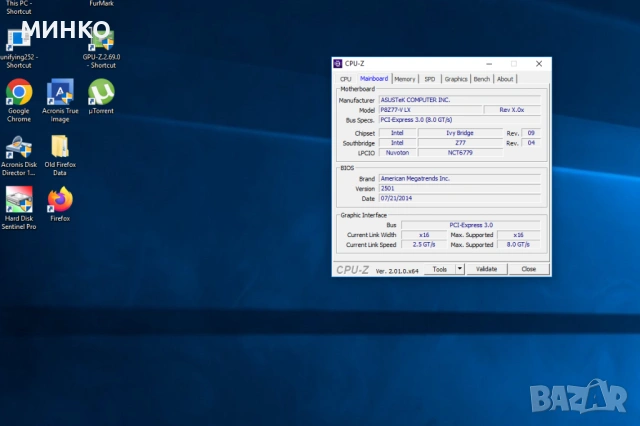The image size is (640, 426).
Task: Click the Validate button
Action: [487, 269]
